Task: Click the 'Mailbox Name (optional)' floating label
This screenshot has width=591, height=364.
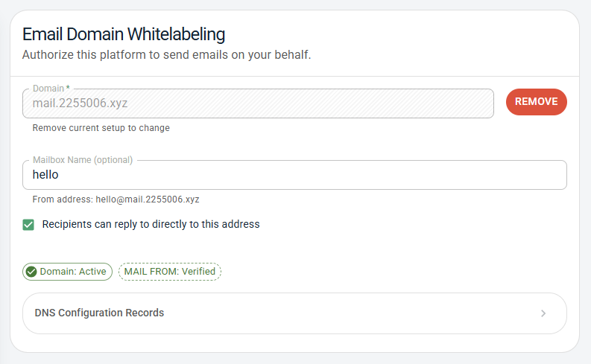Action: point(83,160)
